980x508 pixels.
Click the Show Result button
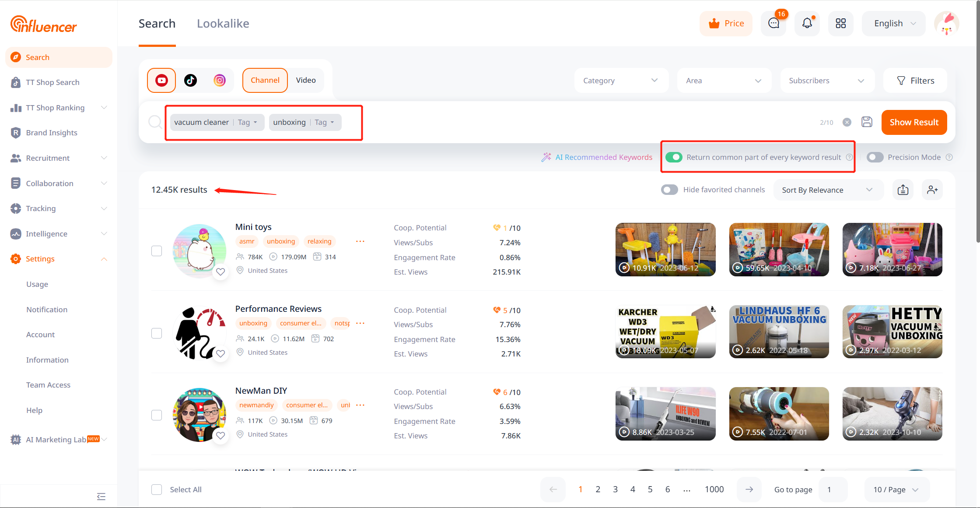(914, 122)
